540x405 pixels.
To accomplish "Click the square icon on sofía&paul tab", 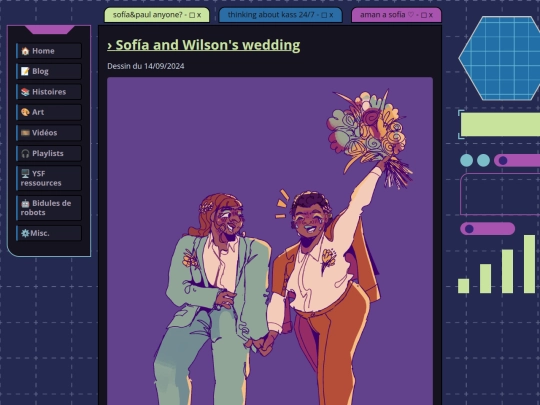I will point(192,15).
